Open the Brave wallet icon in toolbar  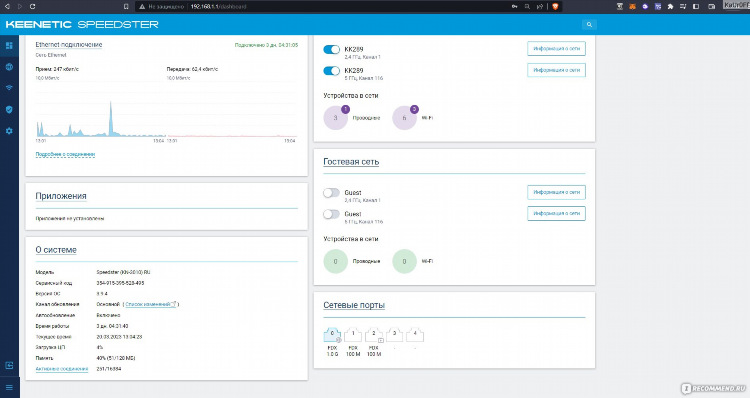(712, 7)
